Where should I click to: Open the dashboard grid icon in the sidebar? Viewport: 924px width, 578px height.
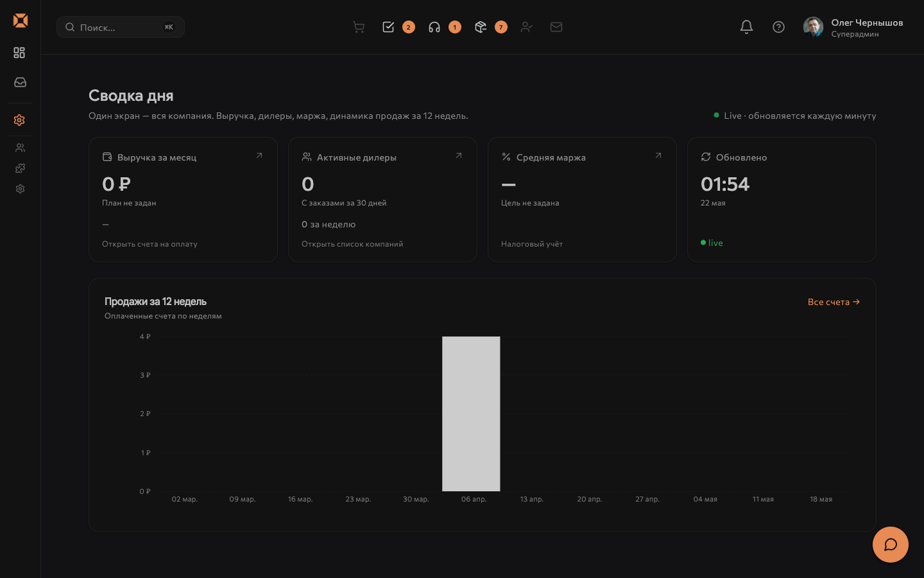[19, 53]
